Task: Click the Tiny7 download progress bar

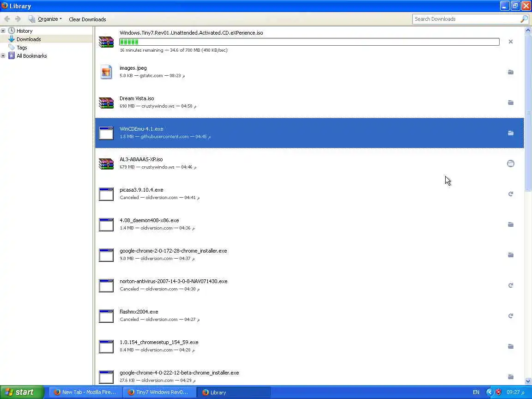Action: [x=309, y=42]
